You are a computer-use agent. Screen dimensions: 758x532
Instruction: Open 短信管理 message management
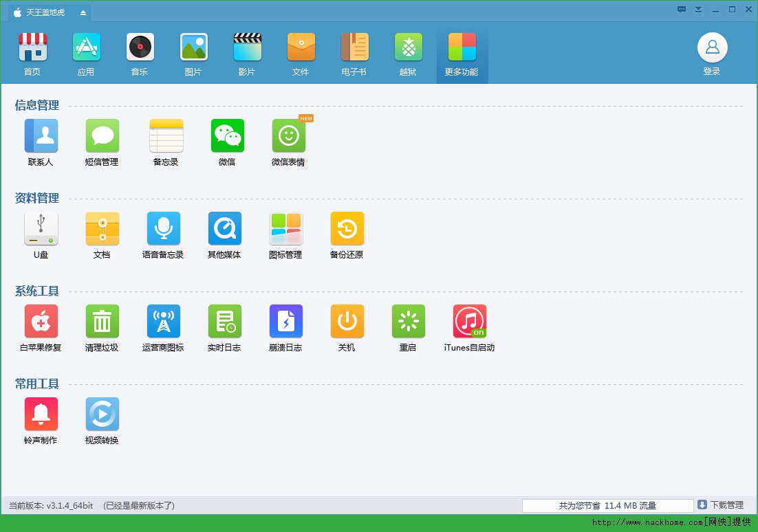102,136
